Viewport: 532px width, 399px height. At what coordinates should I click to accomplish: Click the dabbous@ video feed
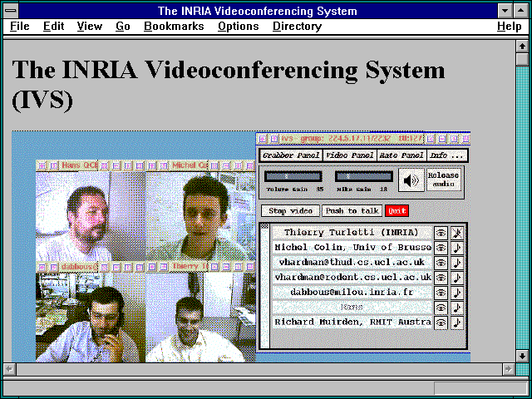click(x=91, y=318)
